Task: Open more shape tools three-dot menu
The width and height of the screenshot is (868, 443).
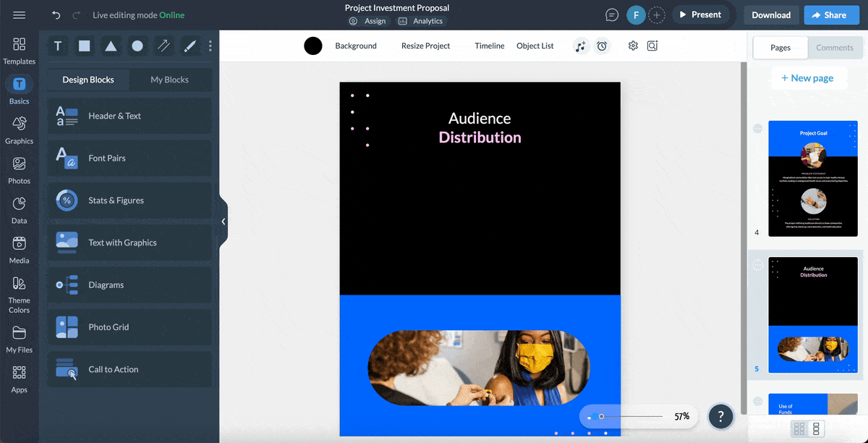Action: [x=210, y=46]
